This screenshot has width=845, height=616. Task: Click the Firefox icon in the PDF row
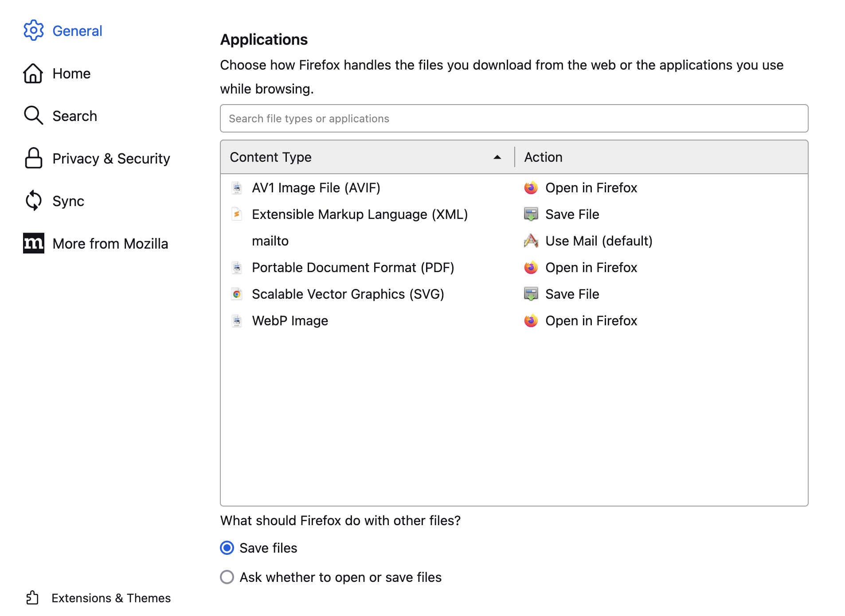(531, 268)
